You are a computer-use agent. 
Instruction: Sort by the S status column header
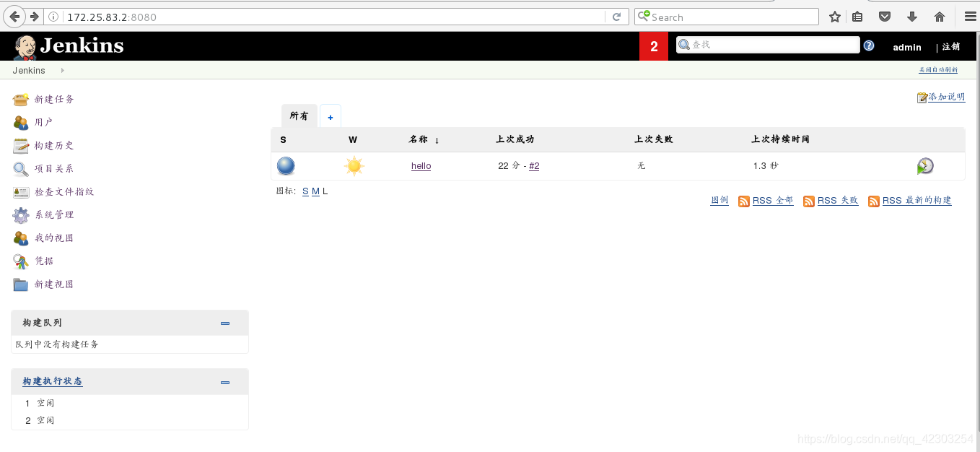283,139
